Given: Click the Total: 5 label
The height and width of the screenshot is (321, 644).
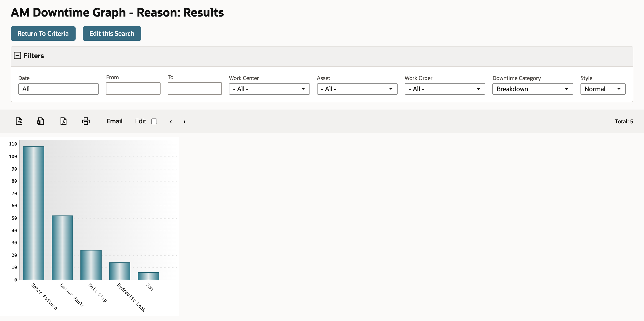Looking at the screenshot, I should (x=624, y=121).
